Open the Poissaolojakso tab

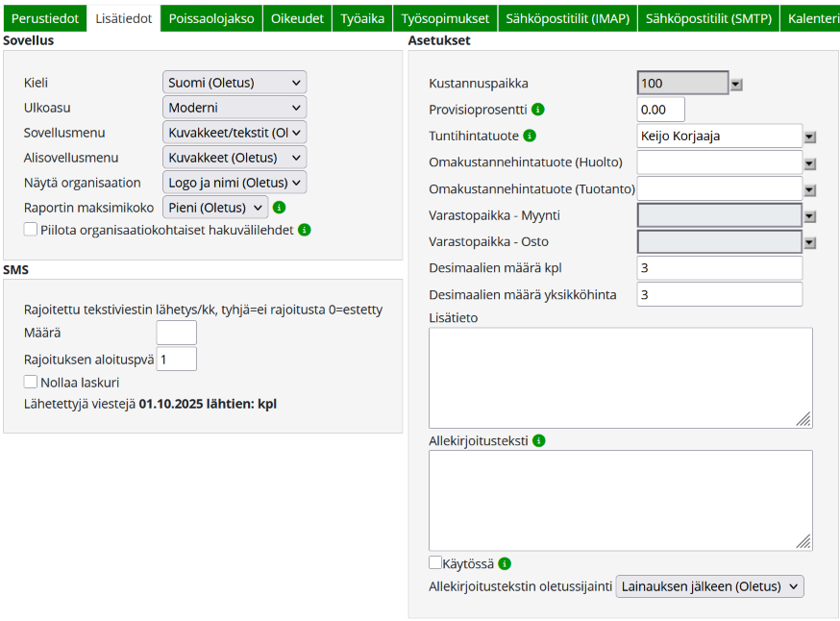211,18
